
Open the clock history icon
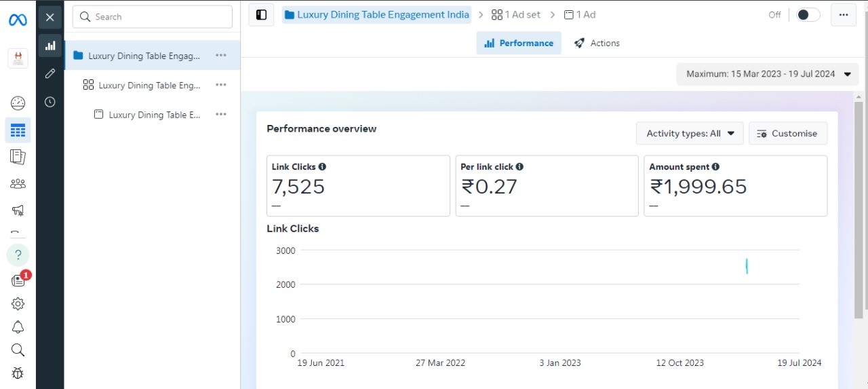tap(50, 102)
